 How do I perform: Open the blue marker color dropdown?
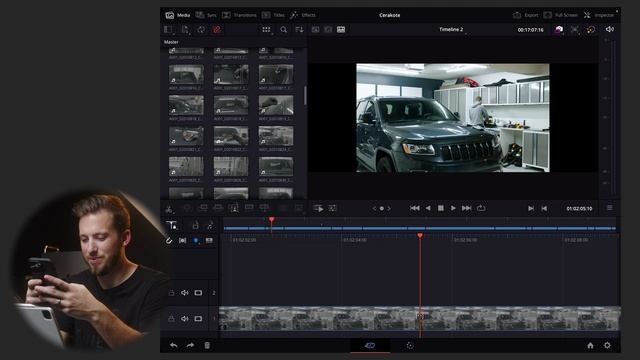click(196, 241)
